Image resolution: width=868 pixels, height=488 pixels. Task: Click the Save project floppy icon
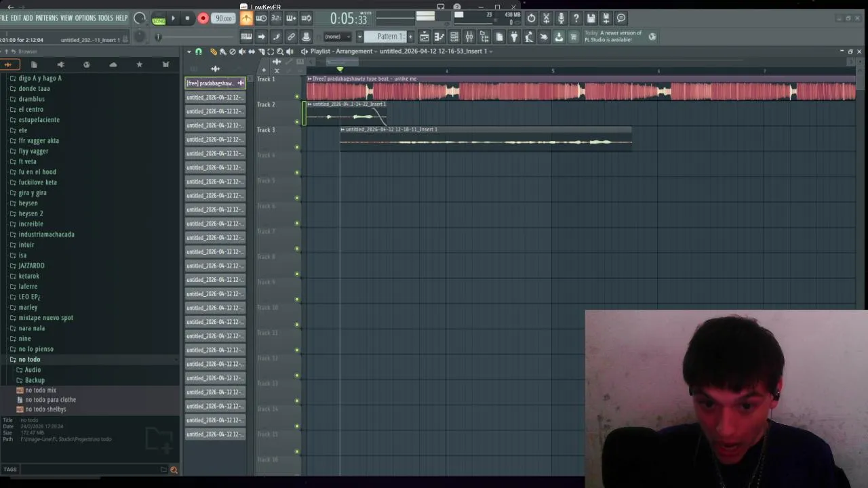click(591, 18)
